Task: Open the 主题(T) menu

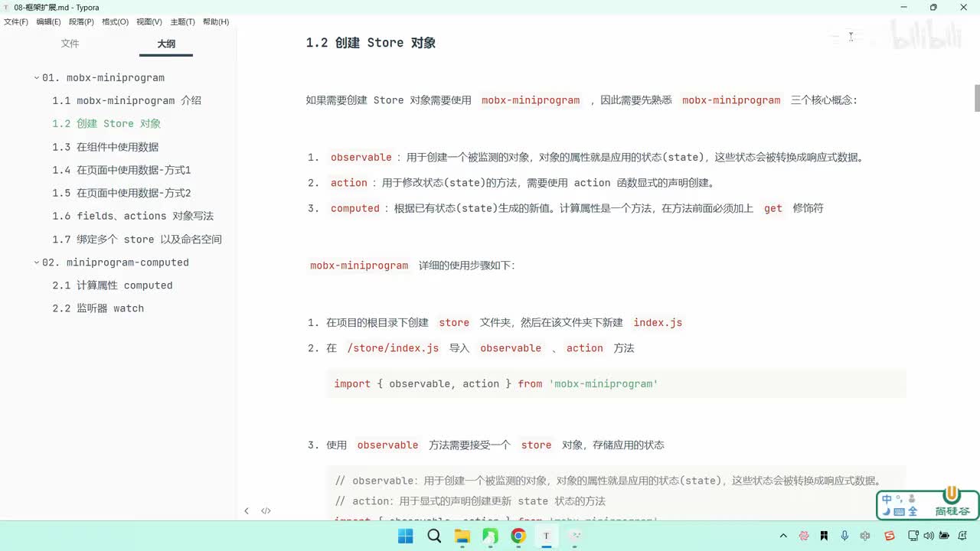Action: (x=182, y=22)
